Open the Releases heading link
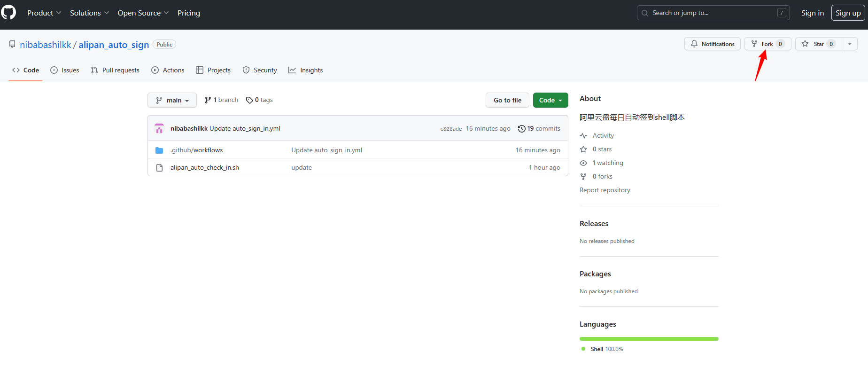 [594, 224]
